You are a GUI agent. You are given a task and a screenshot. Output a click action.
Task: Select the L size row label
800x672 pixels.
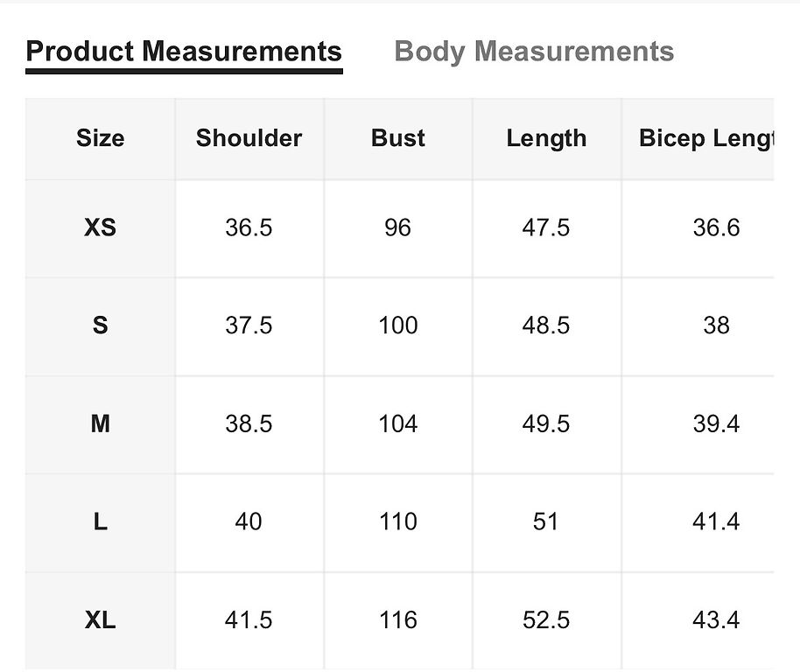click(100, 521)
